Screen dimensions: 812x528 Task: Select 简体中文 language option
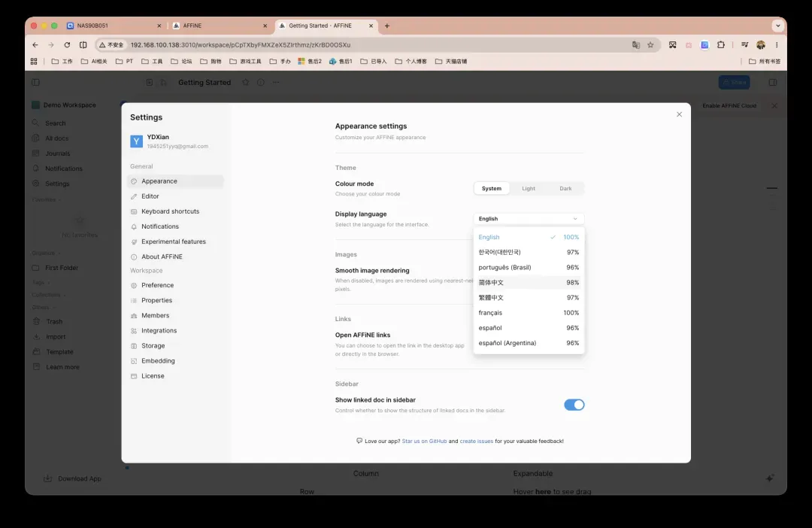(x=529, y=282)
